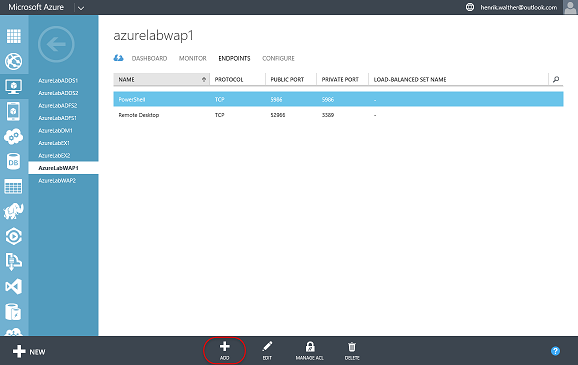The width and height of the screenshot is (578, 365).
Task: Go back with the circled arrow
Action: click(x=56, y=44)
